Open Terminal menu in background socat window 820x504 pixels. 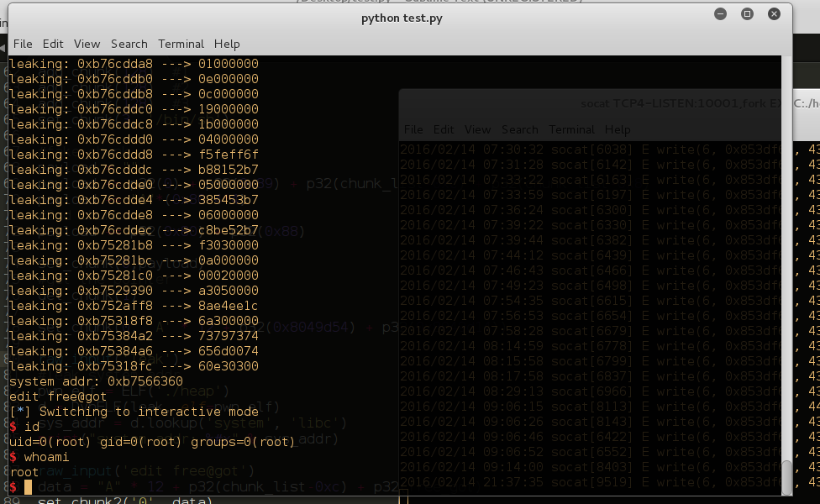(571, 129)
